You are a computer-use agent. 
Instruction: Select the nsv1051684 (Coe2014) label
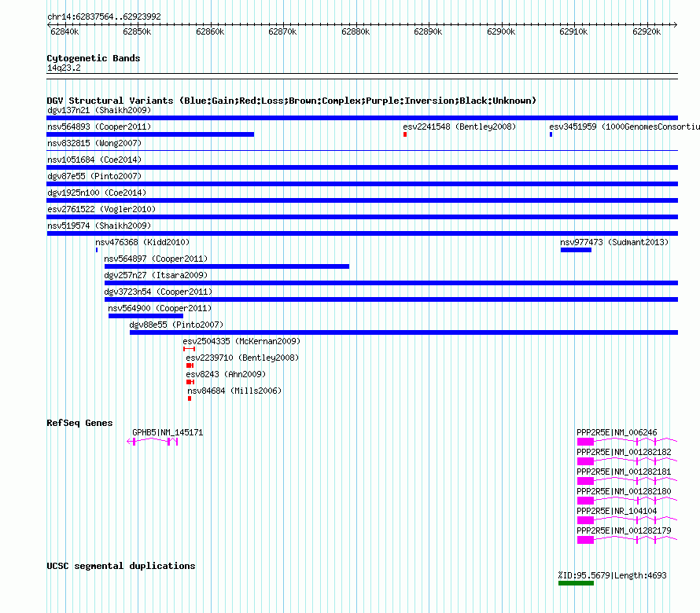[x=94, y=160]
